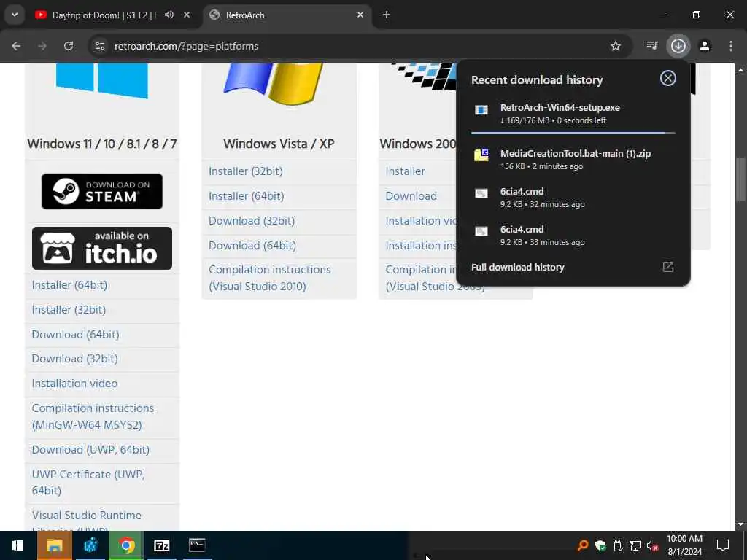Click the Installer link under Windows 2000 column

[405, 171]
